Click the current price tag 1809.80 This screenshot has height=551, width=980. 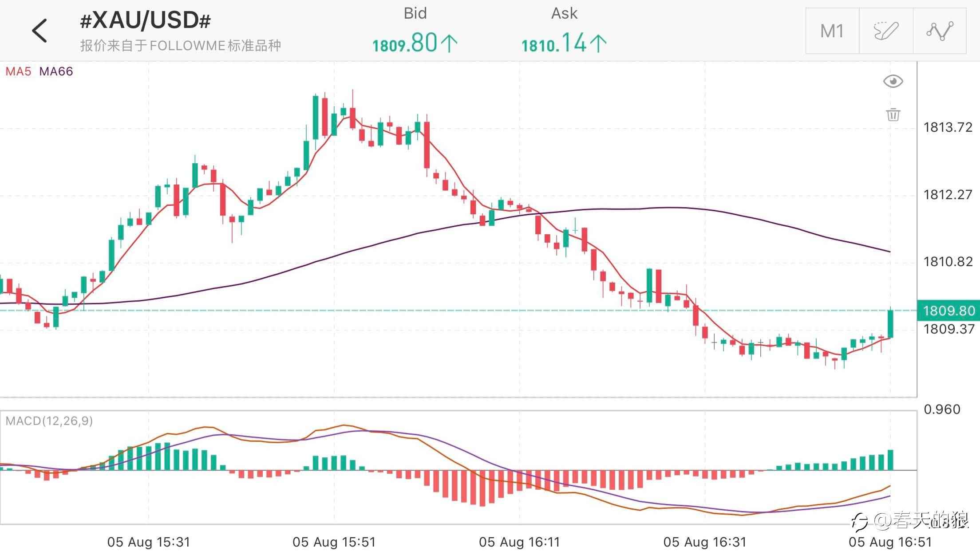pyautogui.click(x=948, y=311)
